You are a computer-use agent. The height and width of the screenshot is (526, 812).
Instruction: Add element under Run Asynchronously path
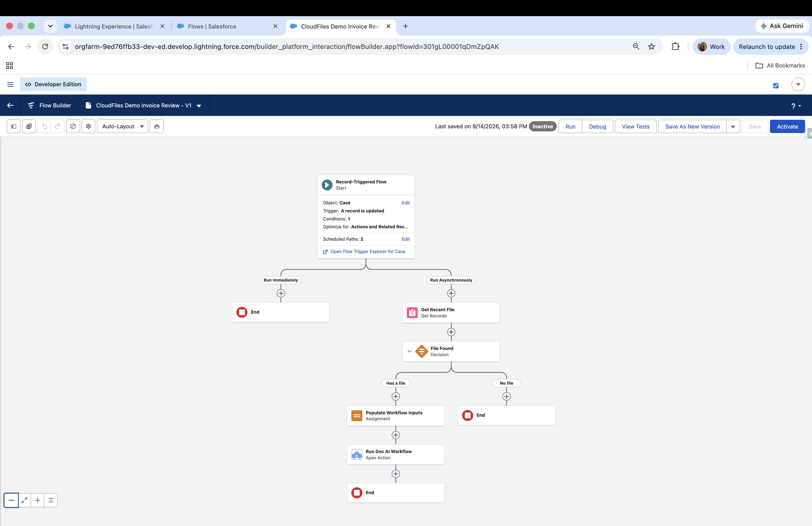tap(451, 293)
